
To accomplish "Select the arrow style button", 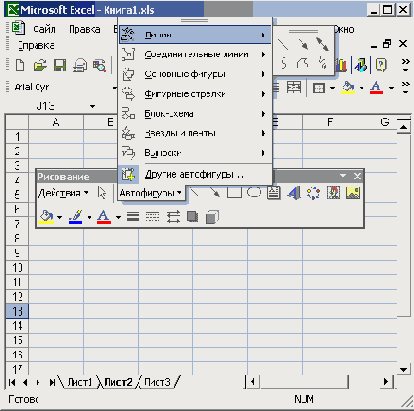I will pos(173,217).
